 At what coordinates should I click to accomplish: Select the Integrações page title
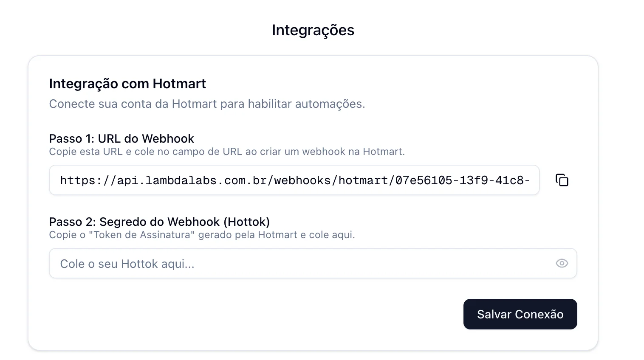tap(313, 30)
